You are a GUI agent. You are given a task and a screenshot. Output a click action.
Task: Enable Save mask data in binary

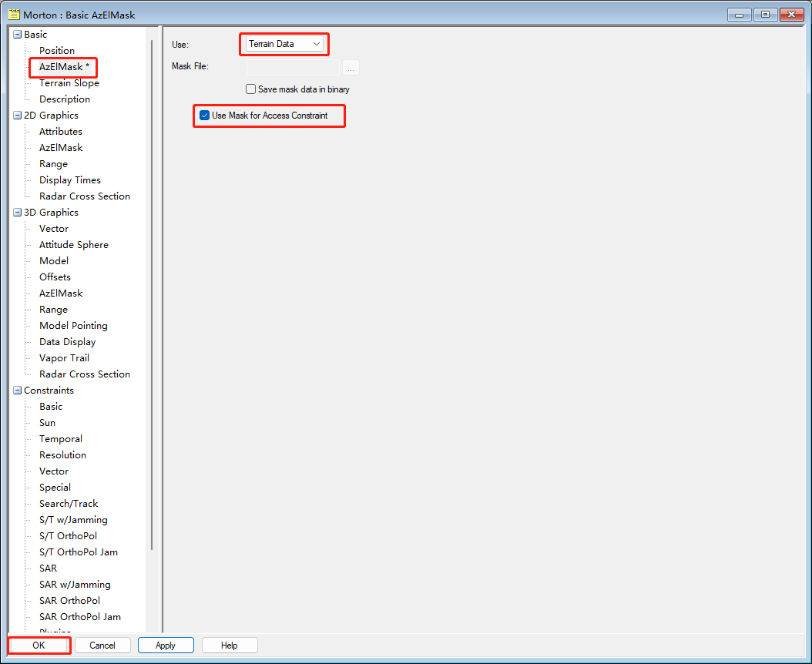250,89
